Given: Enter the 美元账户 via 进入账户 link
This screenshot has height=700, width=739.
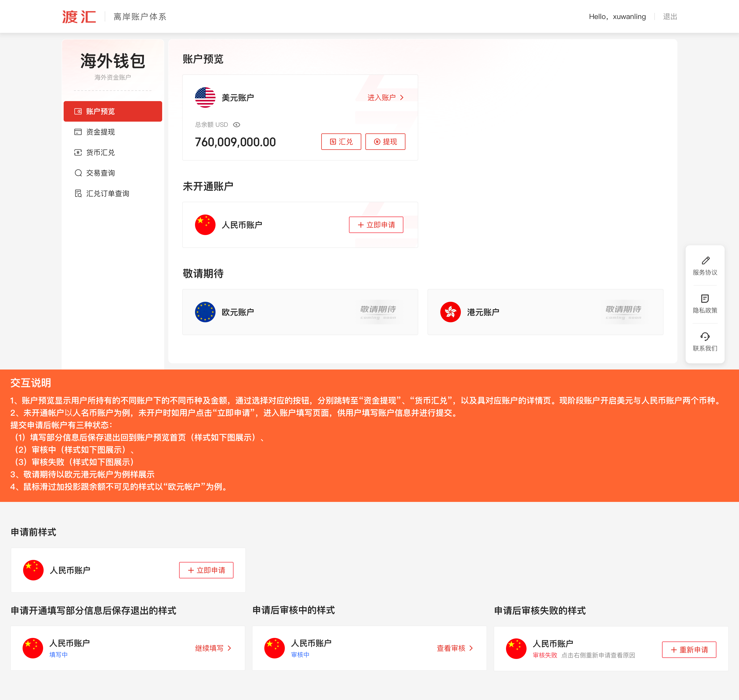Looking at the screenshot, I should [385, 98].
